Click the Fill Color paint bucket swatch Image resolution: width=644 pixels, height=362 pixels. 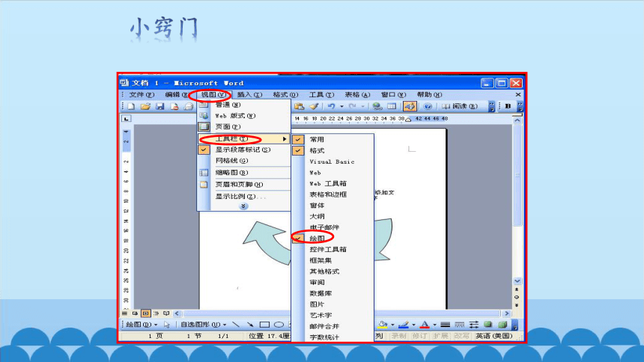383,325
